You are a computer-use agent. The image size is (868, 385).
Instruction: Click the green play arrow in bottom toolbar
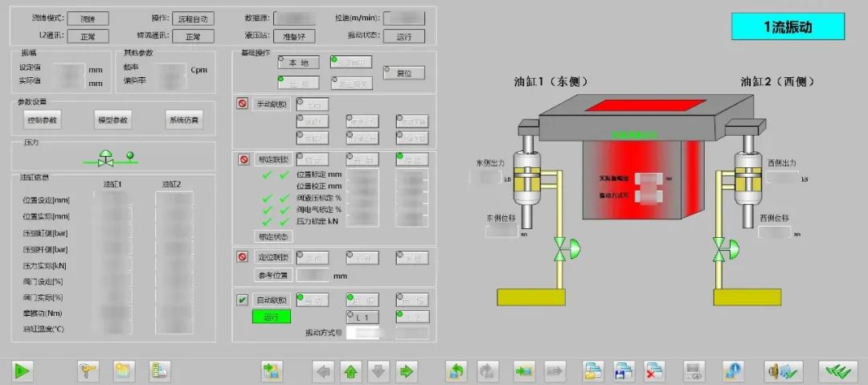[x=22, y=371]
